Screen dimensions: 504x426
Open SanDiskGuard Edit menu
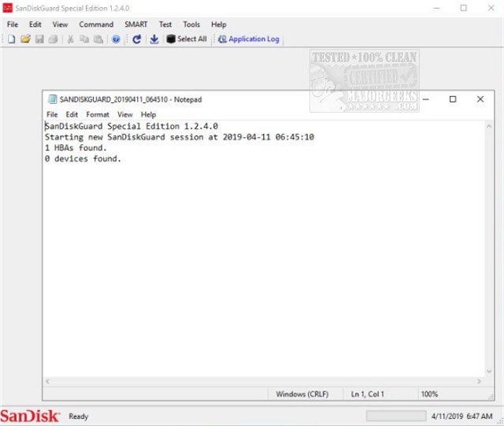click(x=35, y=24)
